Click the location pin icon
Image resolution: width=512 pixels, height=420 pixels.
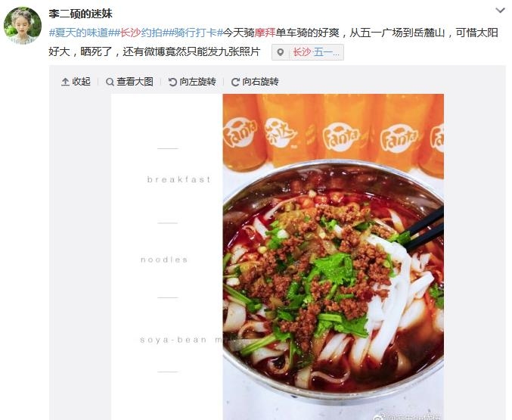[280, 52]
